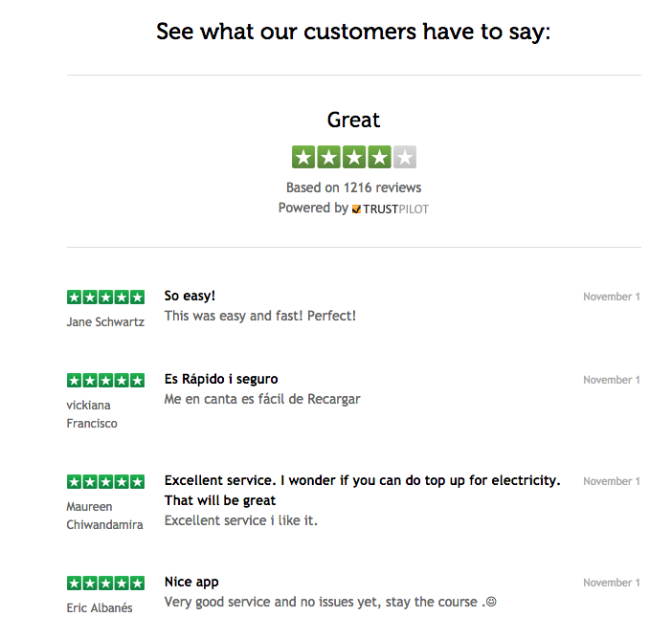
Task: Click reviewer name Maureen Chiwandamira
Action: (104, 516)
